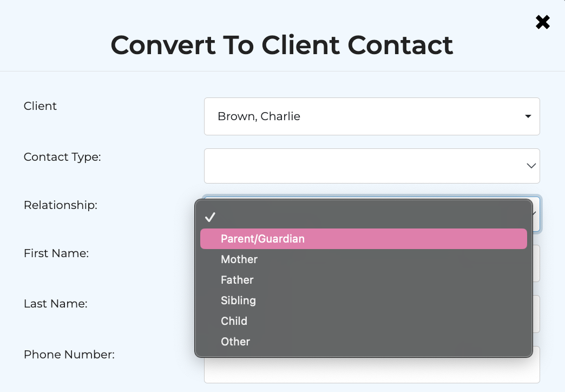Viewport: 565px width, 392px height.
Task: Click the Last Name label text
Action: (56, 304)
